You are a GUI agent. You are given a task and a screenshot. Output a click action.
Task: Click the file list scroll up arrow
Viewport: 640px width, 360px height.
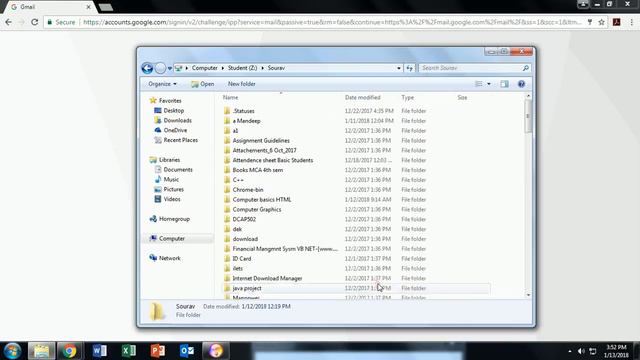point(528,96)
